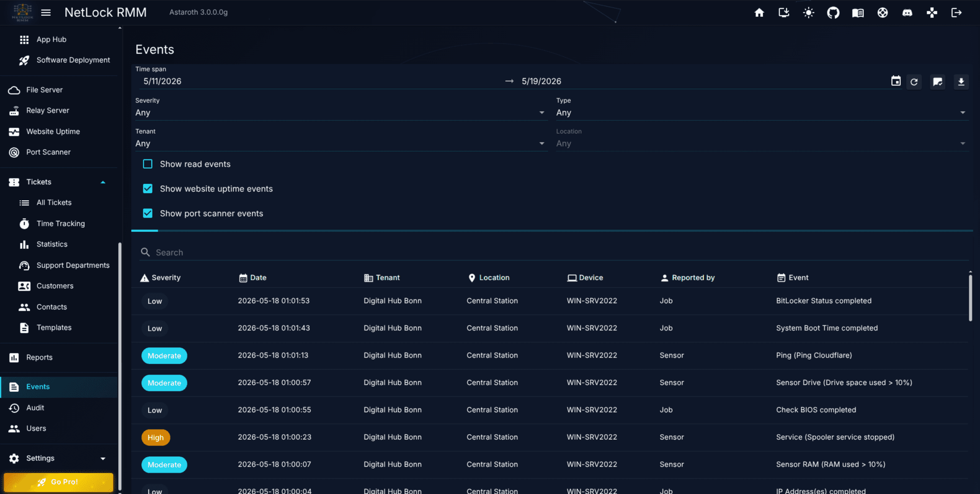Open the High severity Spooler service event
Viewport: 980px width, 494px height.
tap(550, 437)
